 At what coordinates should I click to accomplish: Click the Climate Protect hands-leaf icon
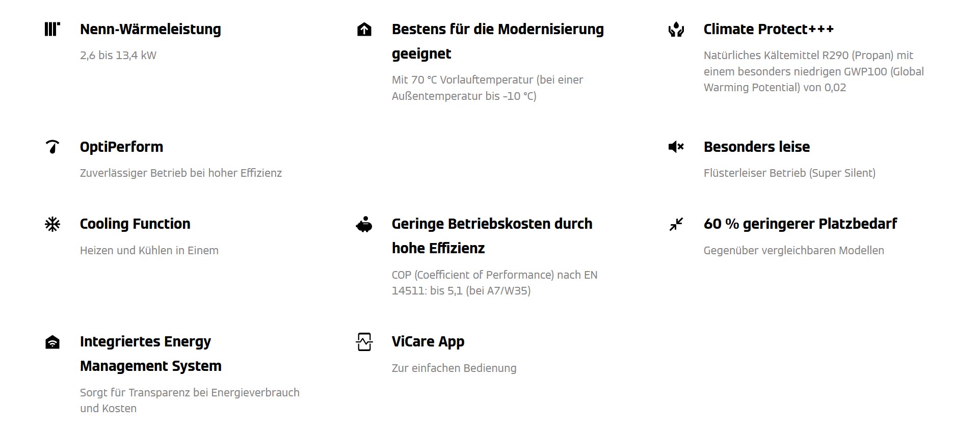(676, 29)
